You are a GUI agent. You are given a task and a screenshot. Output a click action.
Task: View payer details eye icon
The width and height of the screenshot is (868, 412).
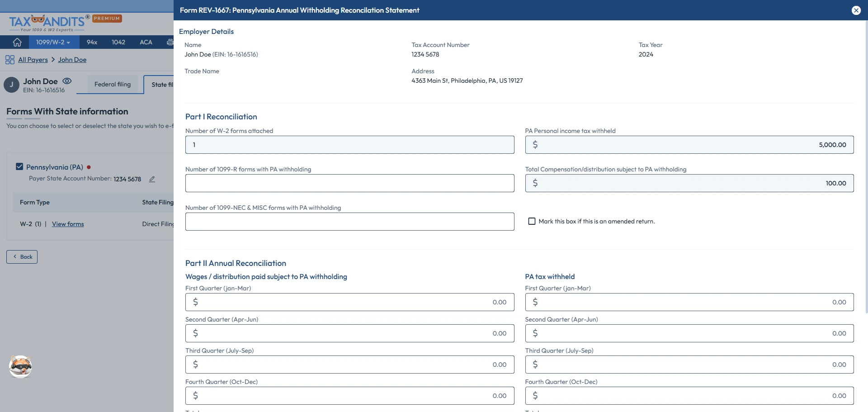click(x=67, y=81)
